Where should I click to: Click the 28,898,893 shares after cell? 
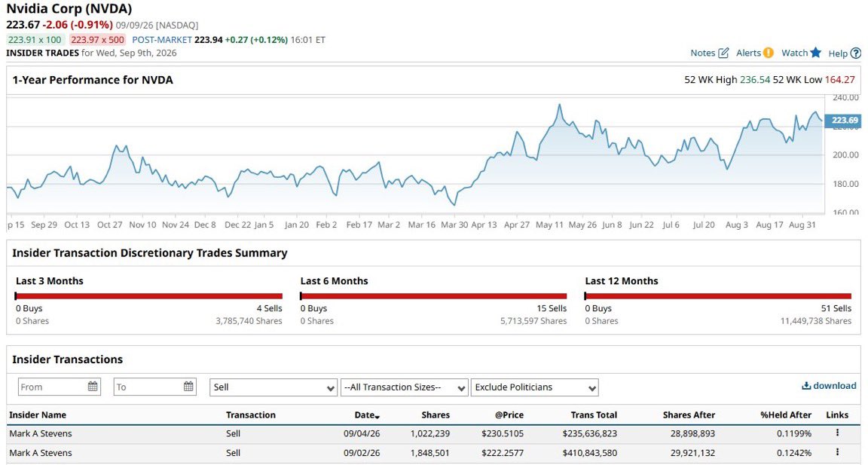(692, 433)
